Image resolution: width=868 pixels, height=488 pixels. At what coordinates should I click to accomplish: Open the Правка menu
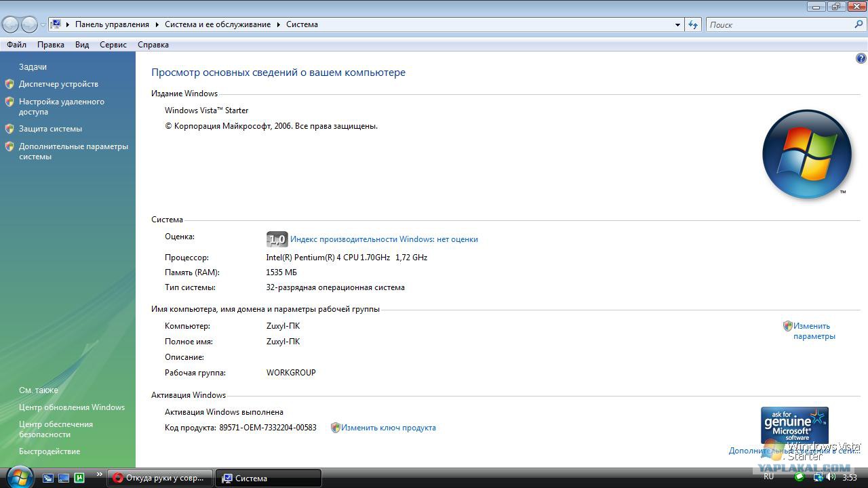[51, 45]
